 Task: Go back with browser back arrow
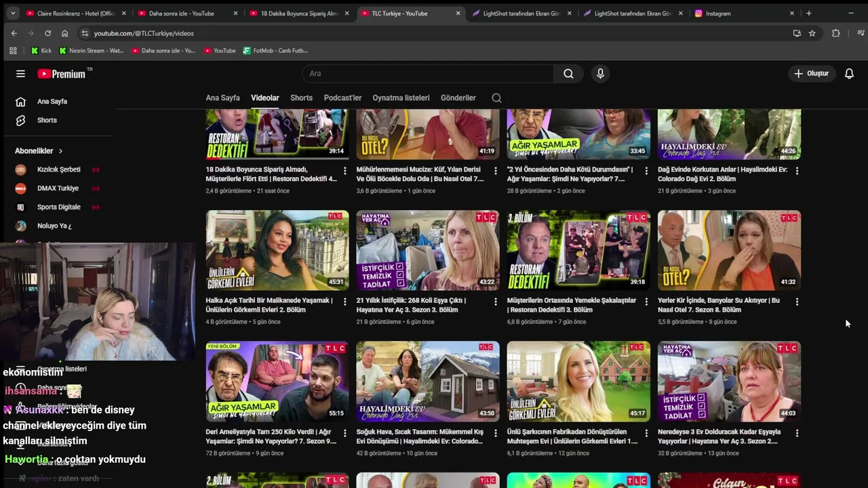coord(14,33)
